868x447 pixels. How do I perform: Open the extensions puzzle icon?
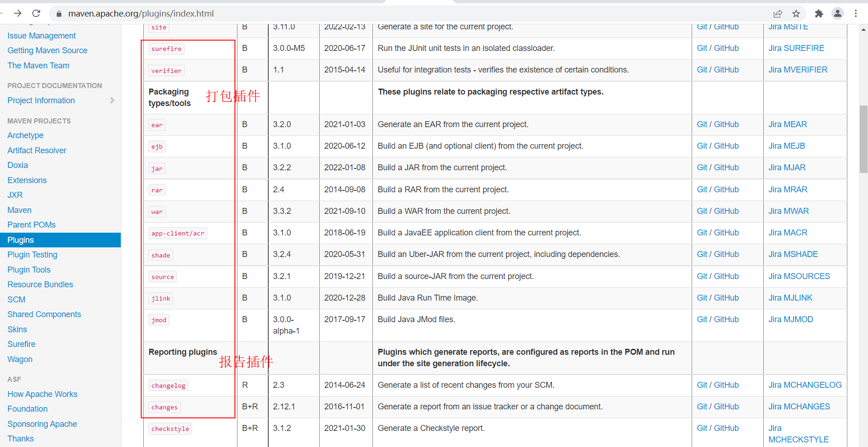[x=819, y=14]
